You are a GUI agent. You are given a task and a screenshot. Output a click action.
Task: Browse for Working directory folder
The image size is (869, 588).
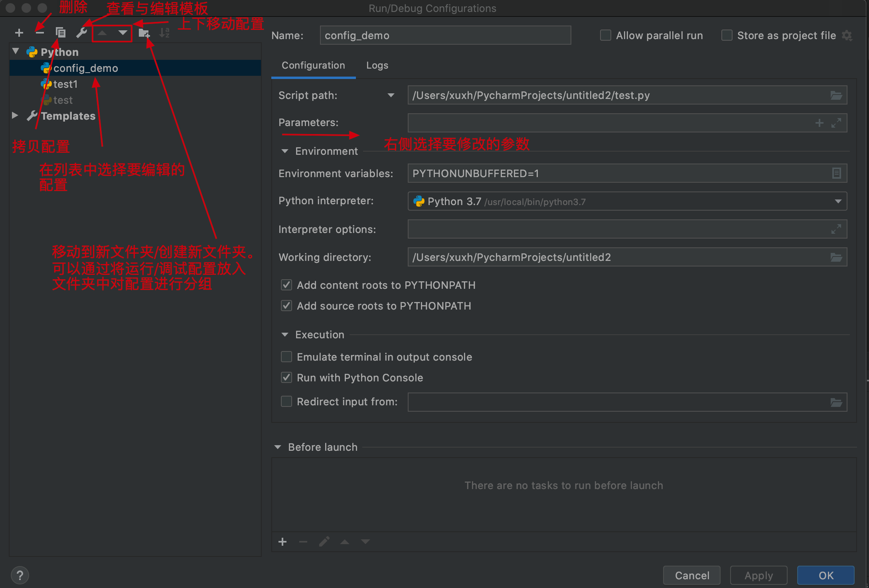(836, 257)
